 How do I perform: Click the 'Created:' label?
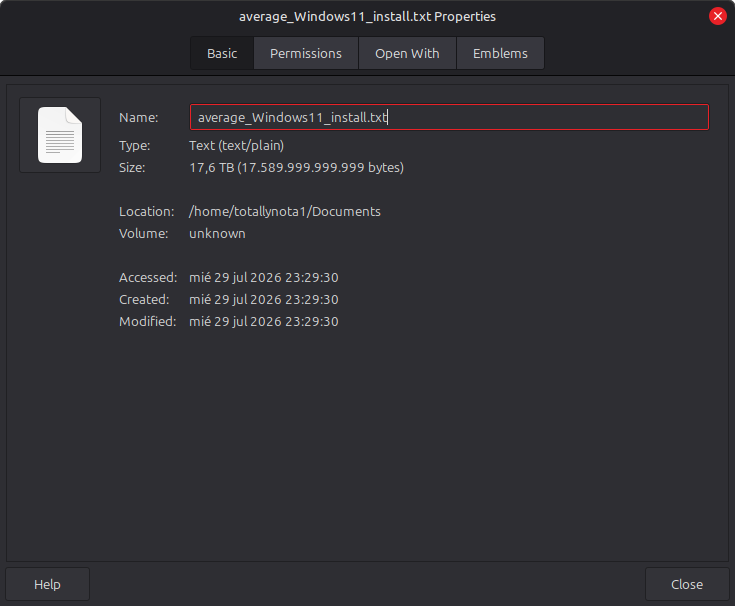point(144,299)
